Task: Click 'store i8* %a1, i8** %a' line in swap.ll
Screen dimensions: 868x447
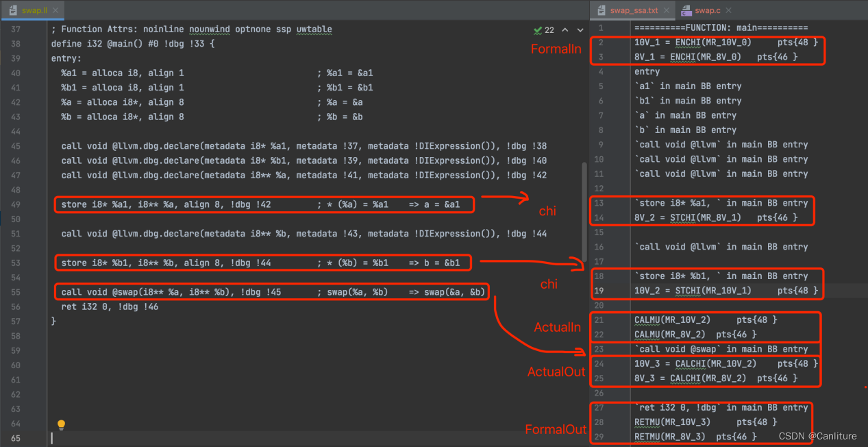Action: pyautogui.click(x=260, y=204)
